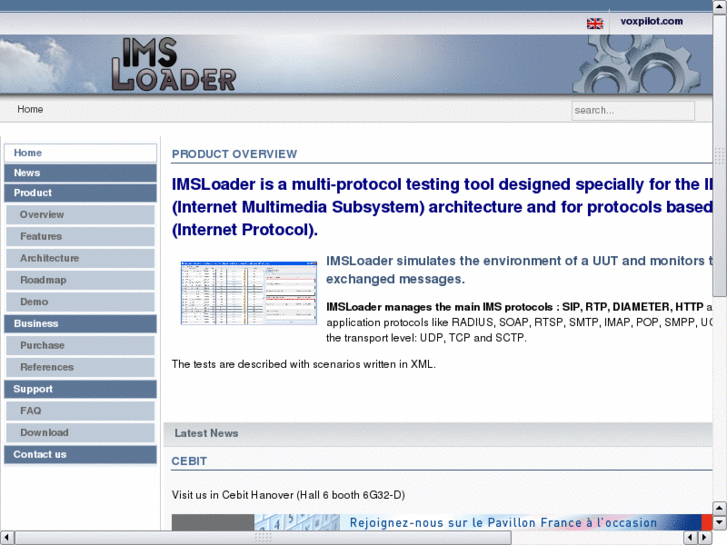Open the Roadmap page
This screenshot has width=727, height=545.
[x=80, y=280]
